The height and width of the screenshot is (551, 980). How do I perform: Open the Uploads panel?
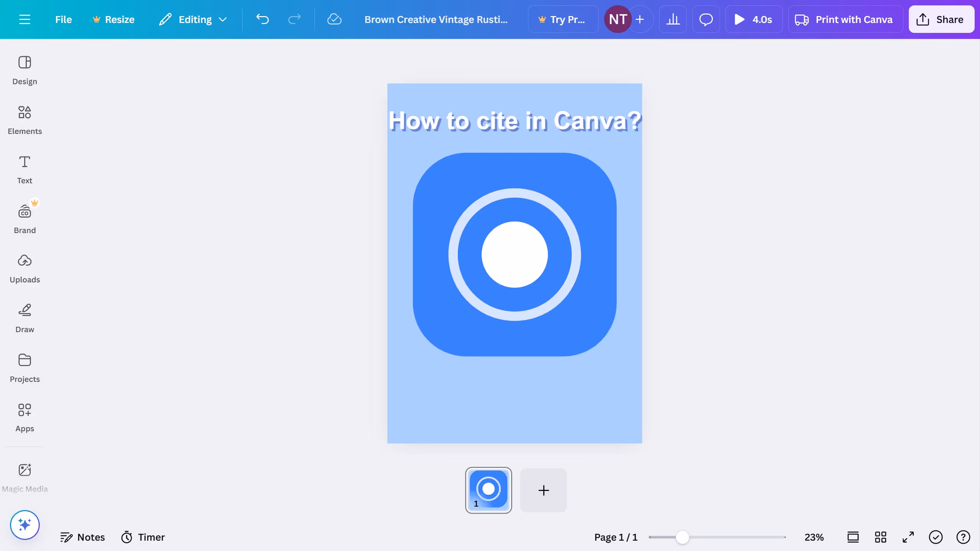tap(24, 268)
